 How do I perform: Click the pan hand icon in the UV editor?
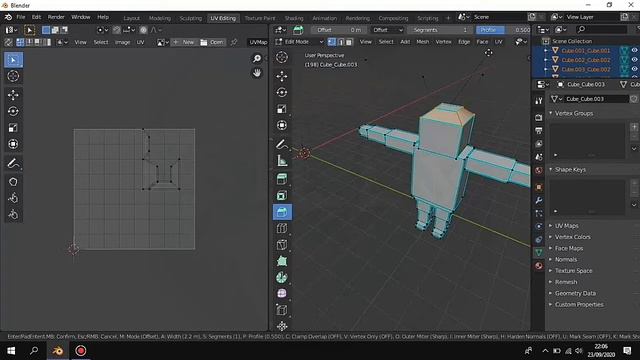257,73
